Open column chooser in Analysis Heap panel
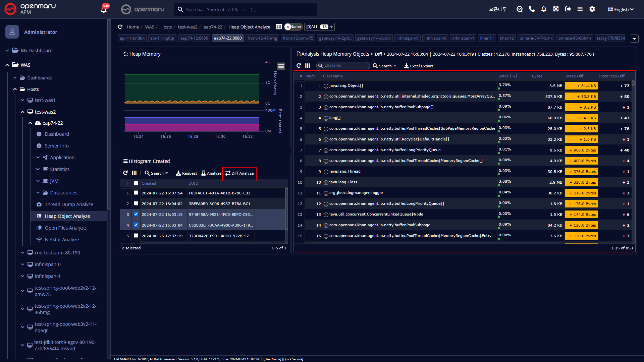The height and width of the screenshot is (362, 644). [x=308, y=66]
